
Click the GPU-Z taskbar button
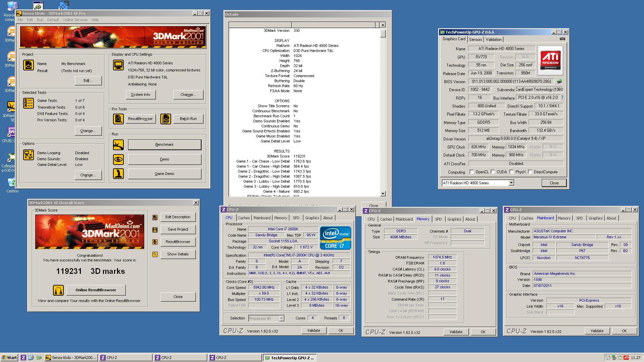pyautogui.click(x=289, y=358)
